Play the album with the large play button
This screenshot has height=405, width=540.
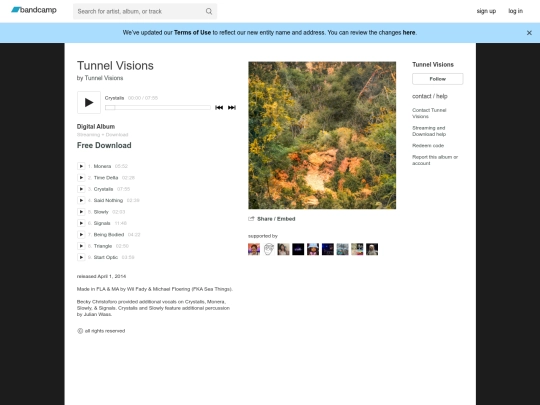tap(89, 102)
